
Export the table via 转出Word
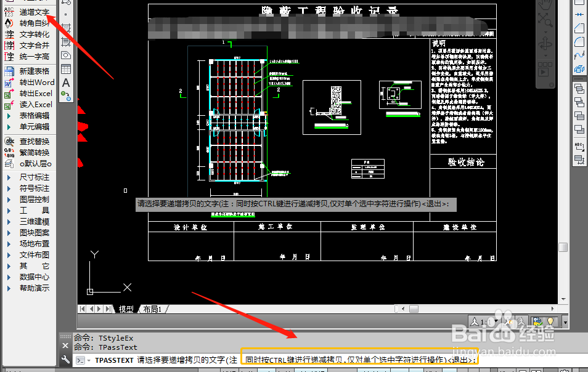click(29, 83)
